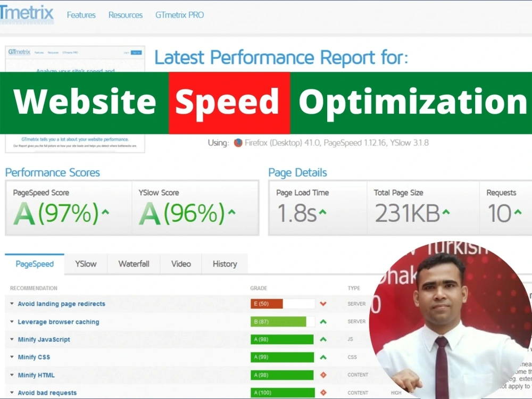The image size is (532, 399).
Task: Open Minify CSS recommendation
Action: pyautogui.click(x=34, y=358)
